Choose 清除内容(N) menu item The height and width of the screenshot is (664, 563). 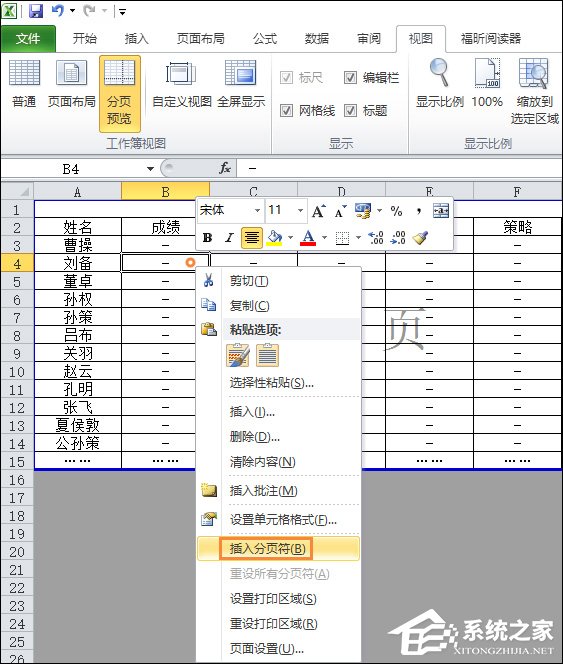(x=278, y=462)
